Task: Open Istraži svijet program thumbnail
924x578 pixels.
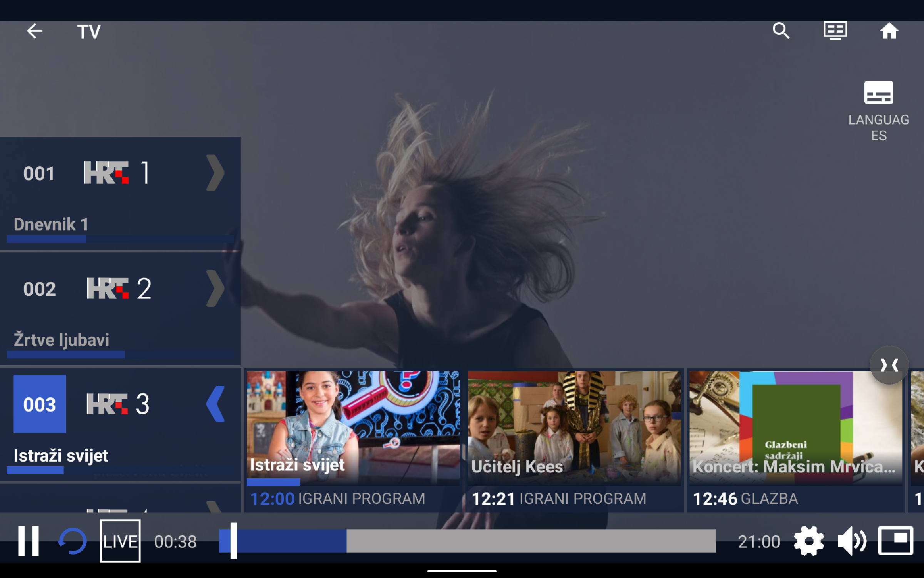Action: pyautogui.click(x=353, y=428)
